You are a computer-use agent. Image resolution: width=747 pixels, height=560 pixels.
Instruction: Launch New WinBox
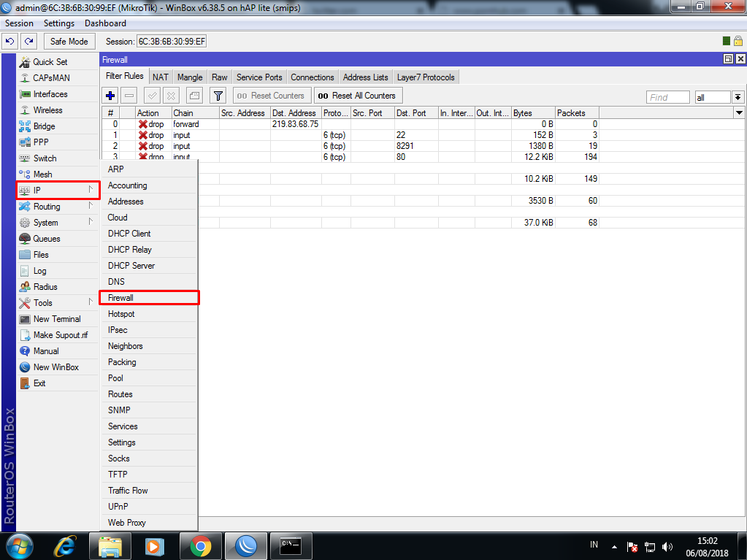pos(58,367)
